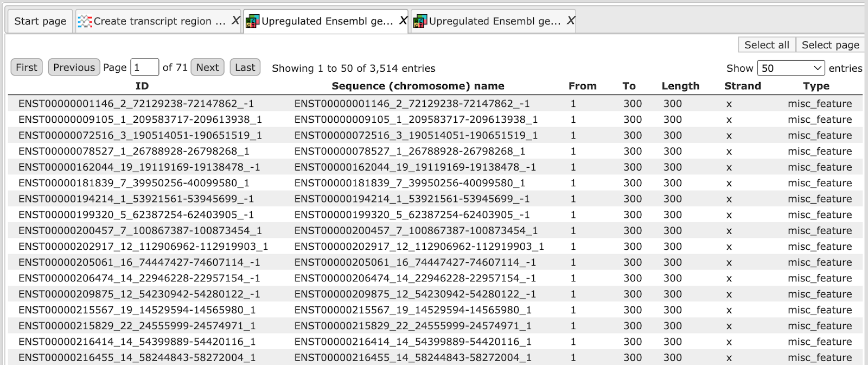868x365 pixels.
Task: Sort by the Strand column header
Action: [x=743, y=86]
